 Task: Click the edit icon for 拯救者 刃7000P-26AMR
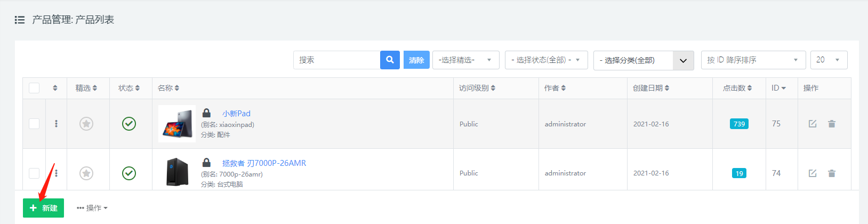[813, 173]
